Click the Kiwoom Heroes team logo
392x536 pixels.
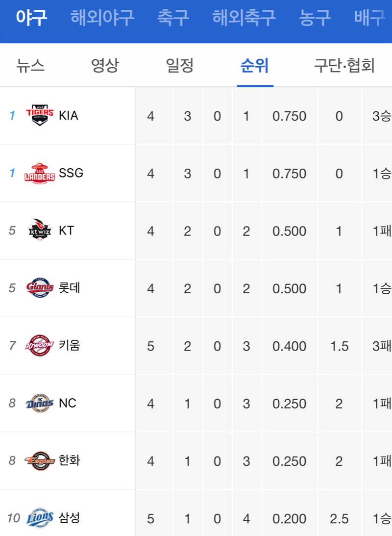(x=40, y=346)
